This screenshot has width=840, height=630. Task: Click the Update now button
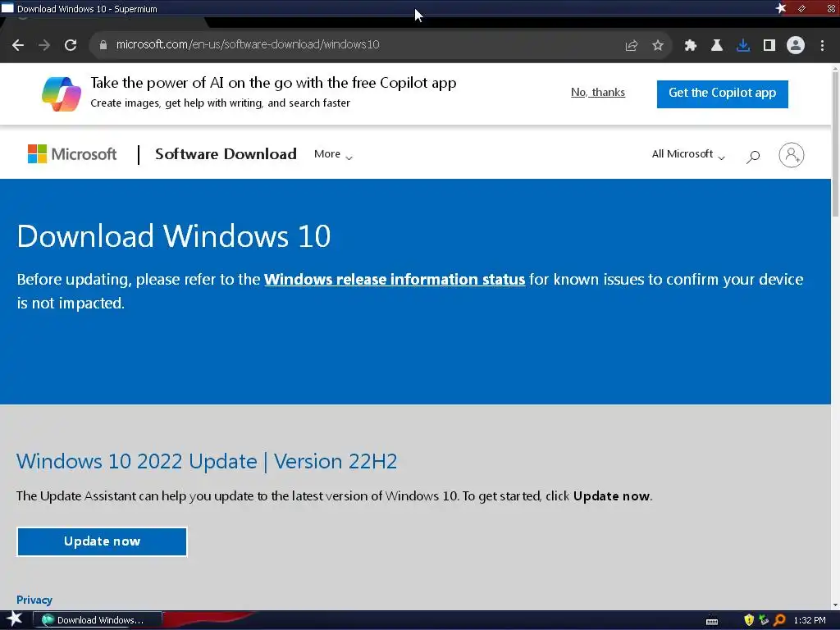tap(102, 541)
